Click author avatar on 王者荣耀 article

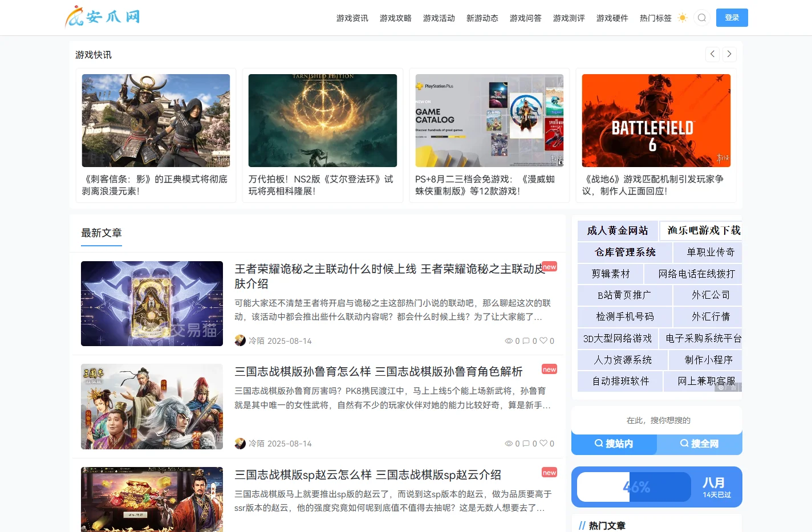[x=240, y=340]
